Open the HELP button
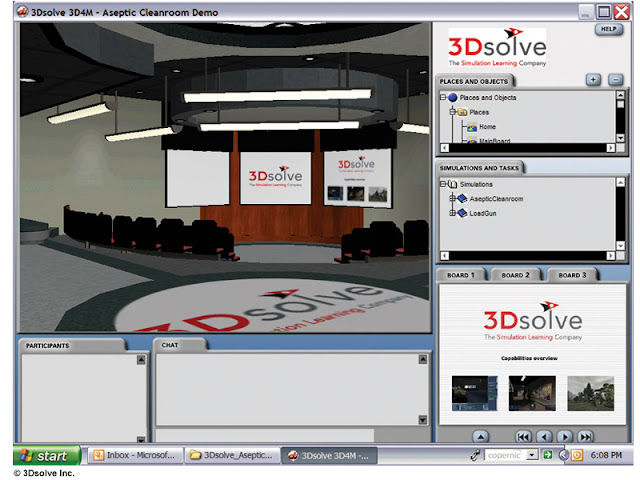The image size is (640, 480). (609, 29)
